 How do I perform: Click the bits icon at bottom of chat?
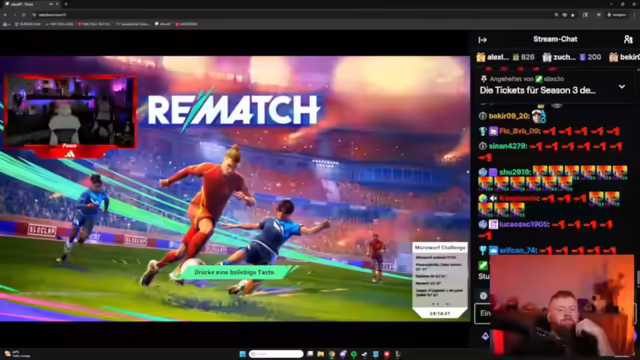tap(485, 336)
